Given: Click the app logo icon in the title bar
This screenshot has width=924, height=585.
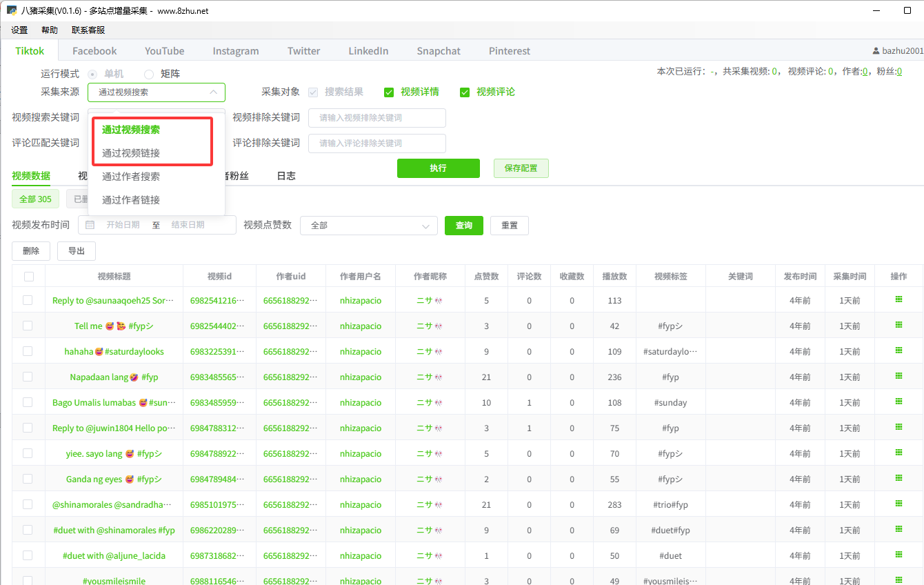Looking at the screenshot, I should (x=11, y=11).
